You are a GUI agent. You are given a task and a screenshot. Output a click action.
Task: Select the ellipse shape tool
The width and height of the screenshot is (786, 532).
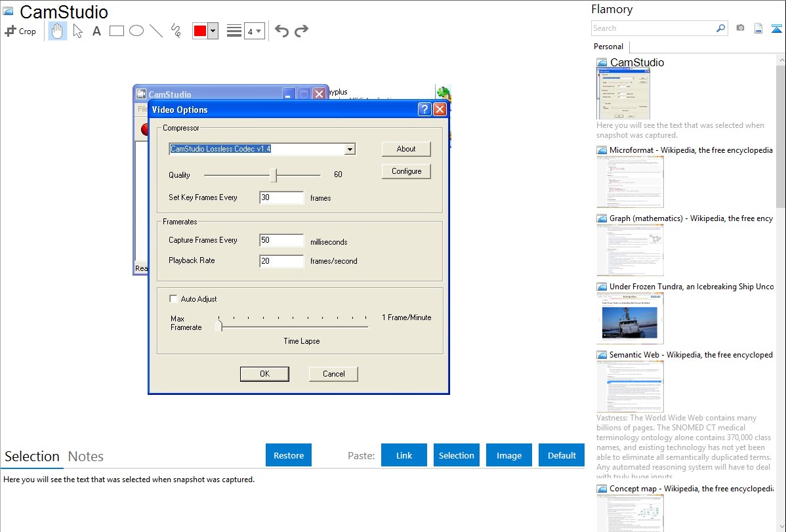coord(136,31)
